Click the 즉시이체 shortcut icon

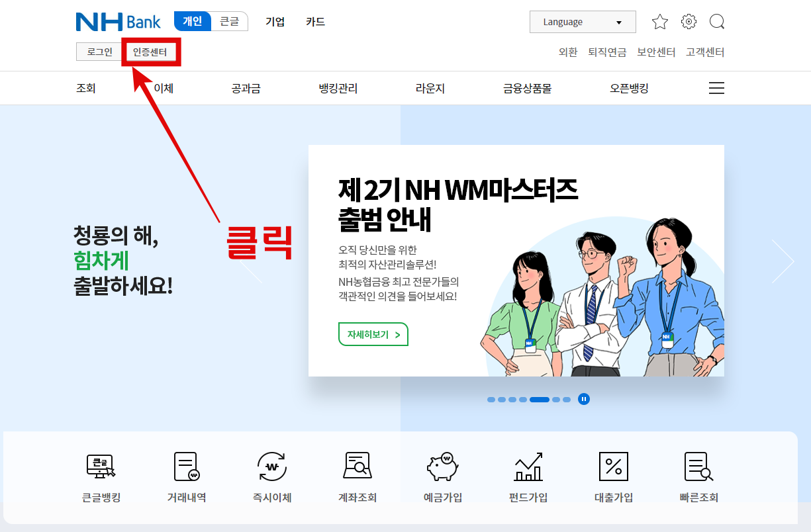point(271,466)
